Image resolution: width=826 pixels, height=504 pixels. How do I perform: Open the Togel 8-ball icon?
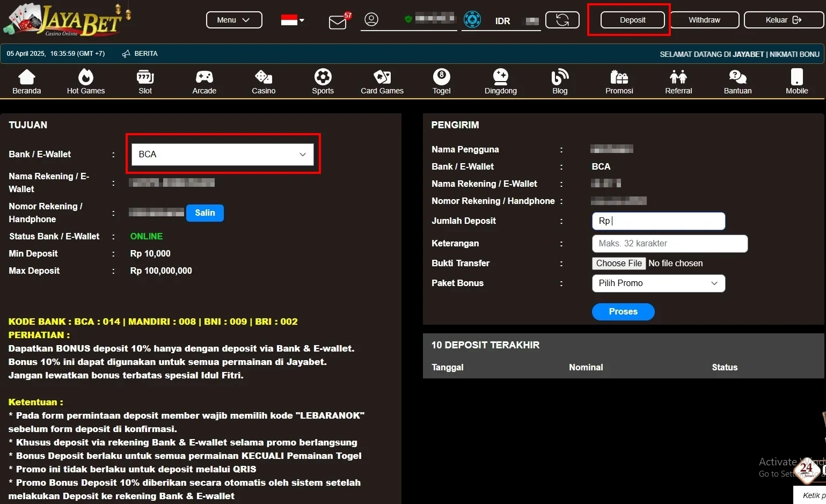(x=441, y=77)
